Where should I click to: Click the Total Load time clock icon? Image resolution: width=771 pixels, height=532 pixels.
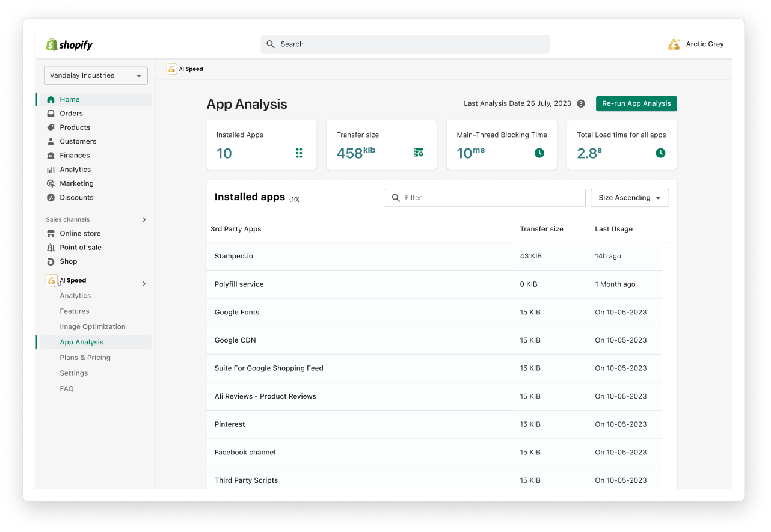[660, 153]
